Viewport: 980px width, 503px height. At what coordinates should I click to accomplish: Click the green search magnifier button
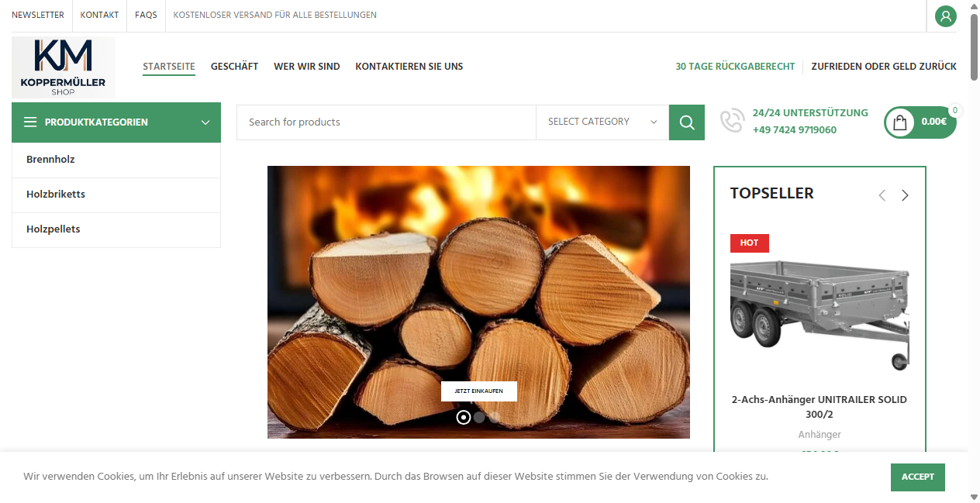(687, 122)
